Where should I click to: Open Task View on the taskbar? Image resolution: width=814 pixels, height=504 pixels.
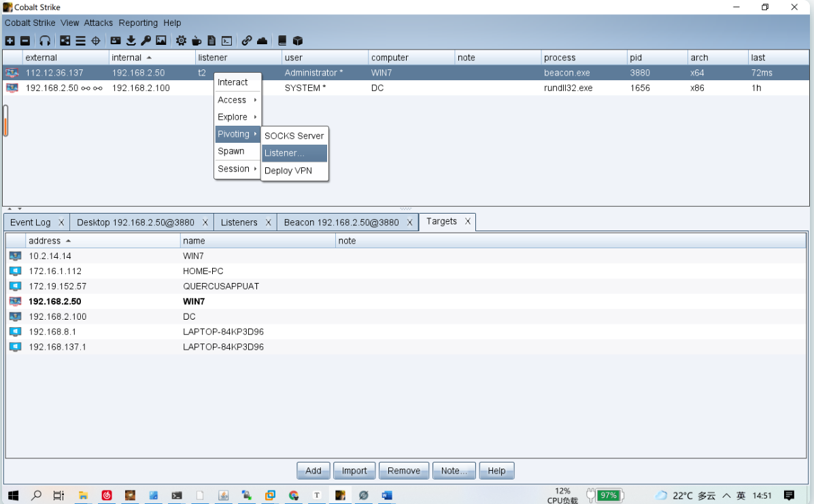click(x=58, y=495)
